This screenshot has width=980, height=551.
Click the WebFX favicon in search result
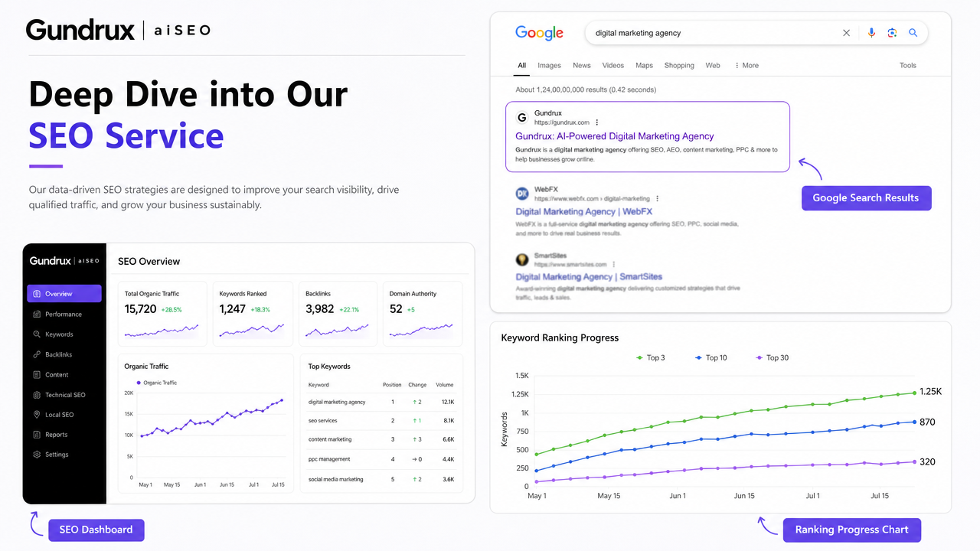pyautogui.click(x=522, y=194)
